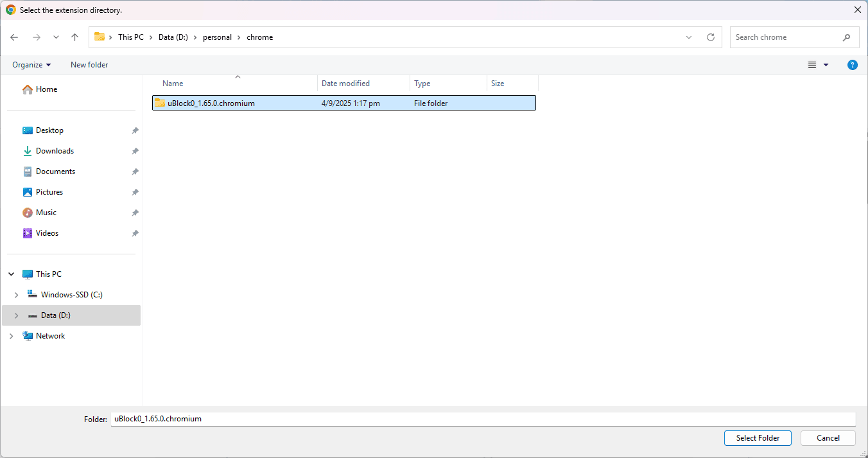Image resolution: width=868 pixels, height=458 pixels.
Task: Expand the Network tree node
Action: [x=11, y=336]
